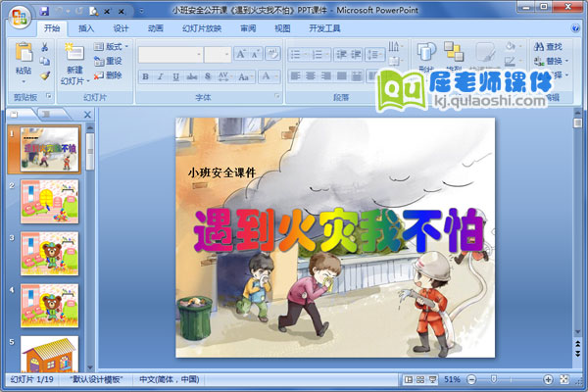Start Slide Show view from status bar

click(x=432, y=379)
